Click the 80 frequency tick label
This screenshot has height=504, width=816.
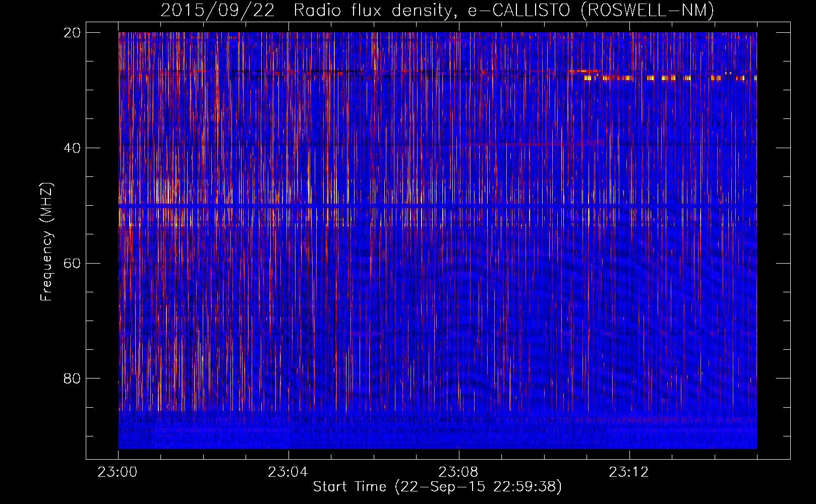[x=72, y=378]
